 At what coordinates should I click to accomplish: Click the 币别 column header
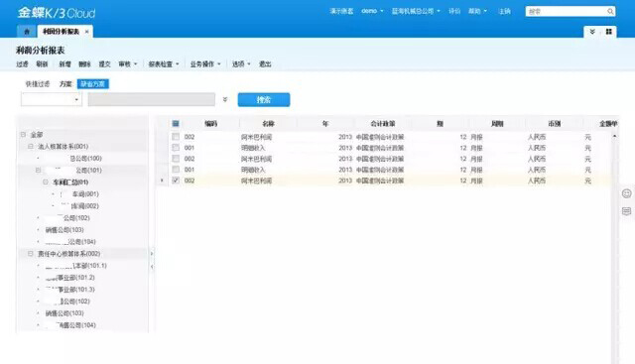(554, 124)
